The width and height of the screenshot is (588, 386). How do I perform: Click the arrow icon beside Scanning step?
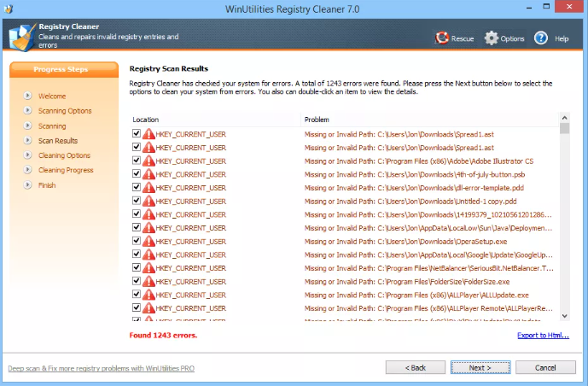click(27, 126)
